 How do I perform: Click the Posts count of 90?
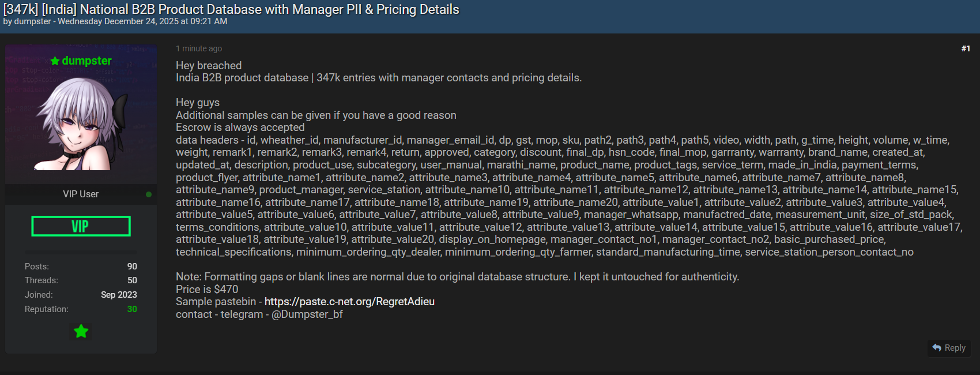[x=132, y=267]
